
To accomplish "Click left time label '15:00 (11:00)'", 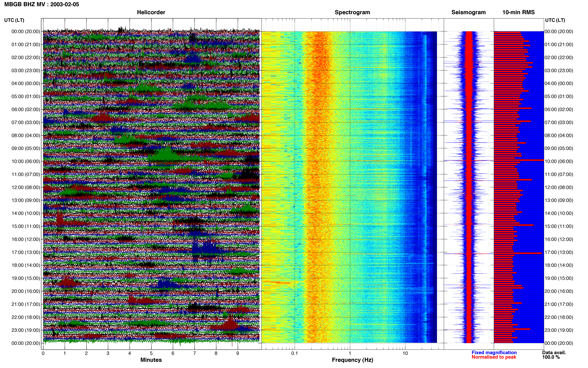I will point(26,226).
